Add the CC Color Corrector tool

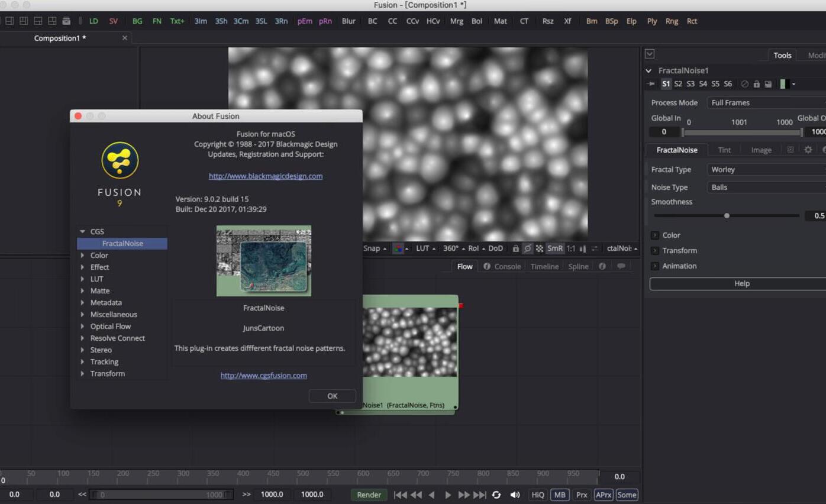(392, 21)
